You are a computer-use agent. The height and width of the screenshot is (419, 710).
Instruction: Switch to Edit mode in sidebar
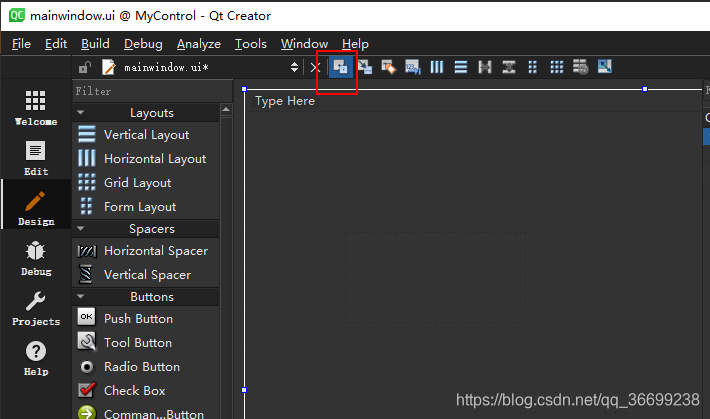[x=36, y=158]
